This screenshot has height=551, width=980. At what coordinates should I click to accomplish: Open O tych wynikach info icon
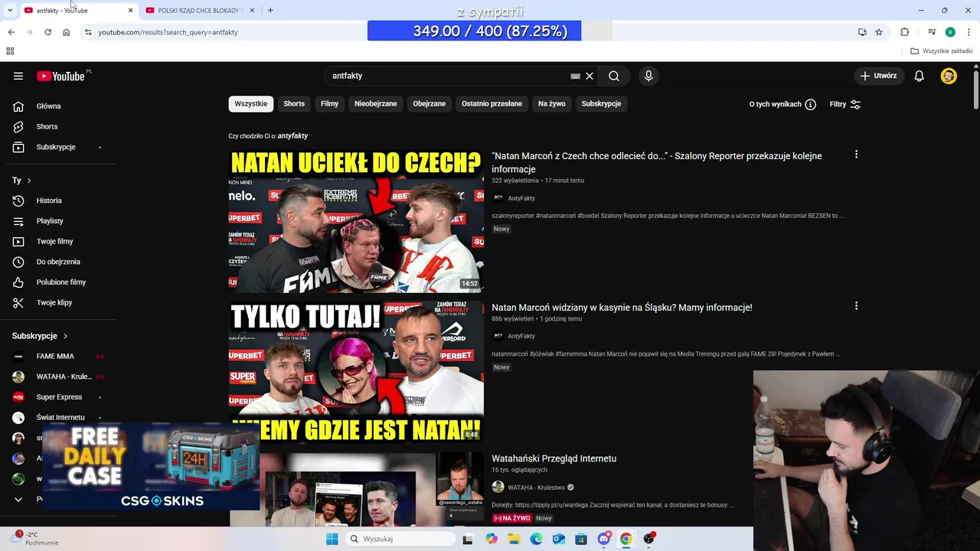click(x=810, y=104)
